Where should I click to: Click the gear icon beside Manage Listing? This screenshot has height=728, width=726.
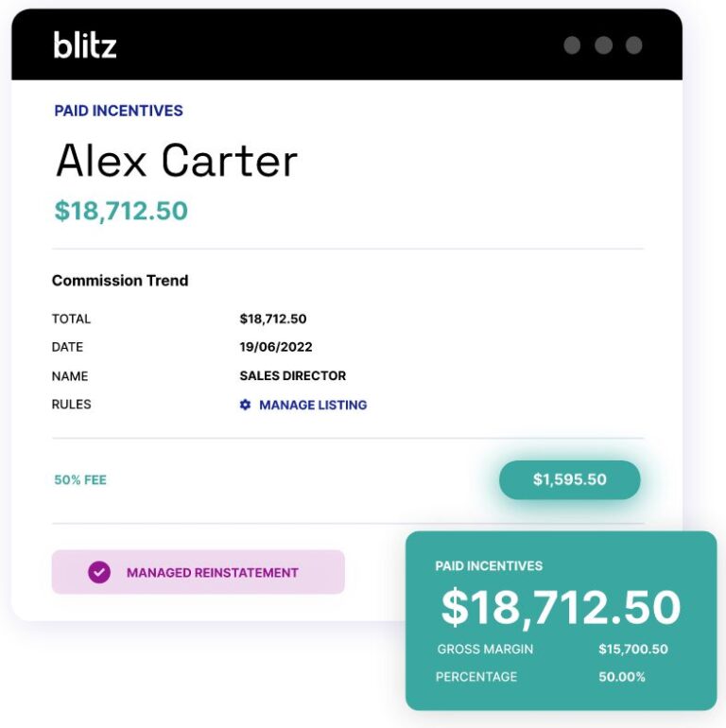[x=245, y=405]
